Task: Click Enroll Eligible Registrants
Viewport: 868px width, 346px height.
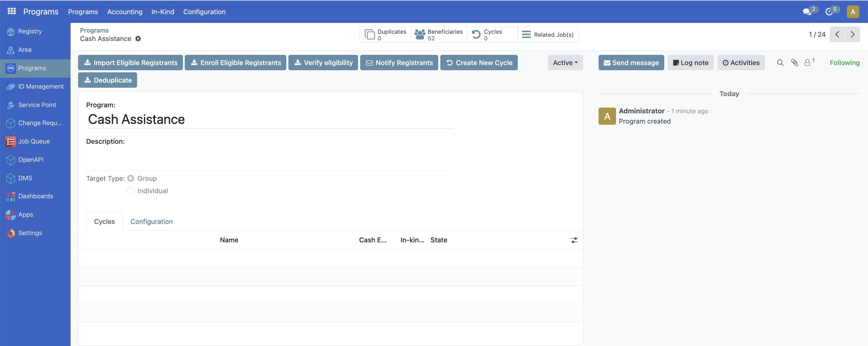Action: click(x=235, y=62)
